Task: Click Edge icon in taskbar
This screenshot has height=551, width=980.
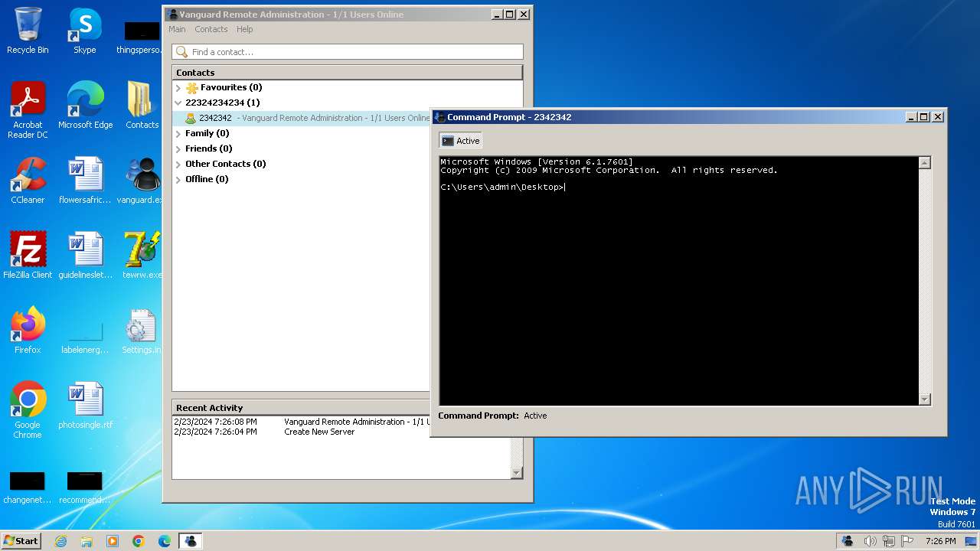Action: (165, 541)
